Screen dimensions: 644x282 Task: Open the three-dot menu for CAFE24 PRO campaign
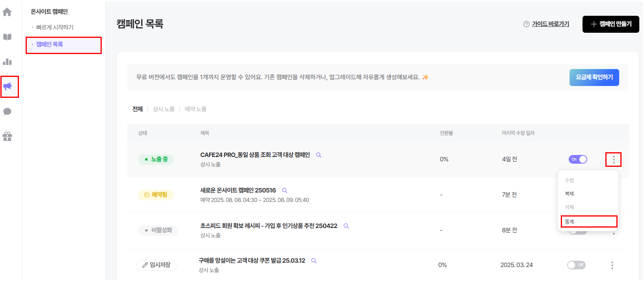pyautogui.click(x=614, y=159)
